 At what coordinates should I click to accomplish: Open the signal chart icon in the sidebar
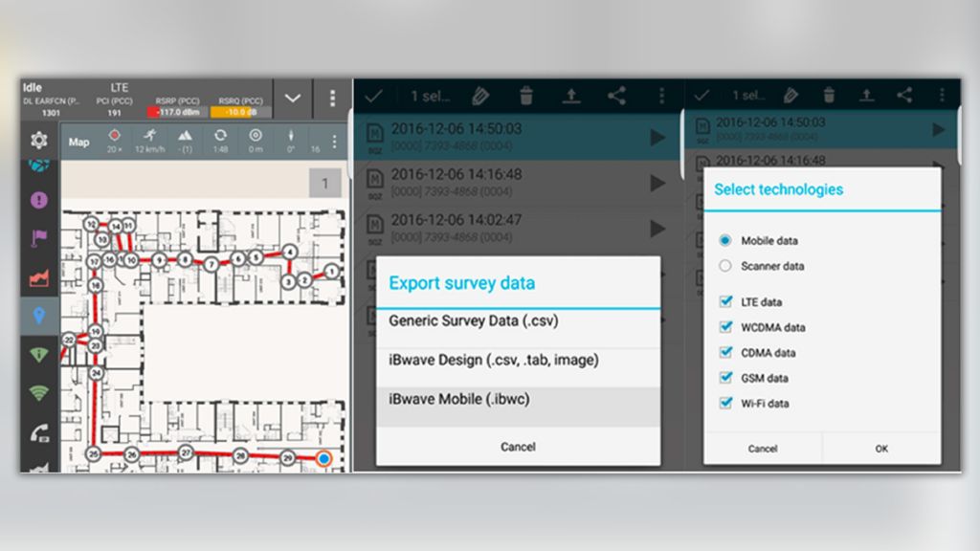(37, 276)
